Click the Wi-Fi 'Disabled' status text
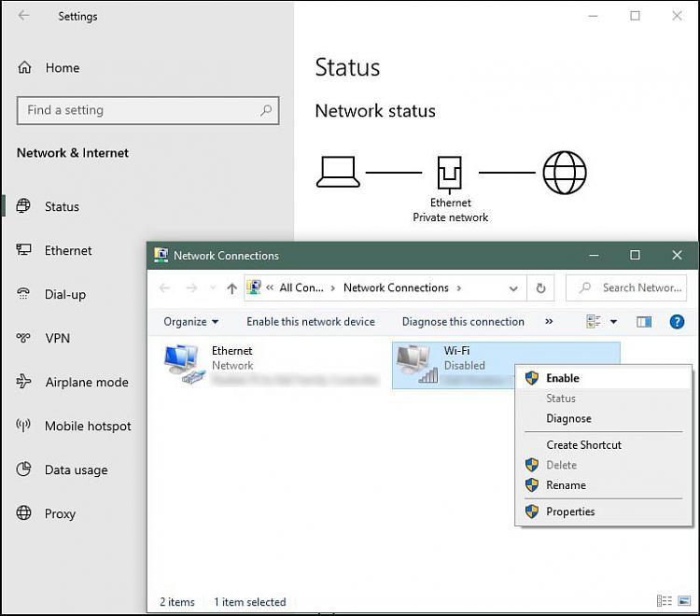700x616 pixels. coord(464,365)
